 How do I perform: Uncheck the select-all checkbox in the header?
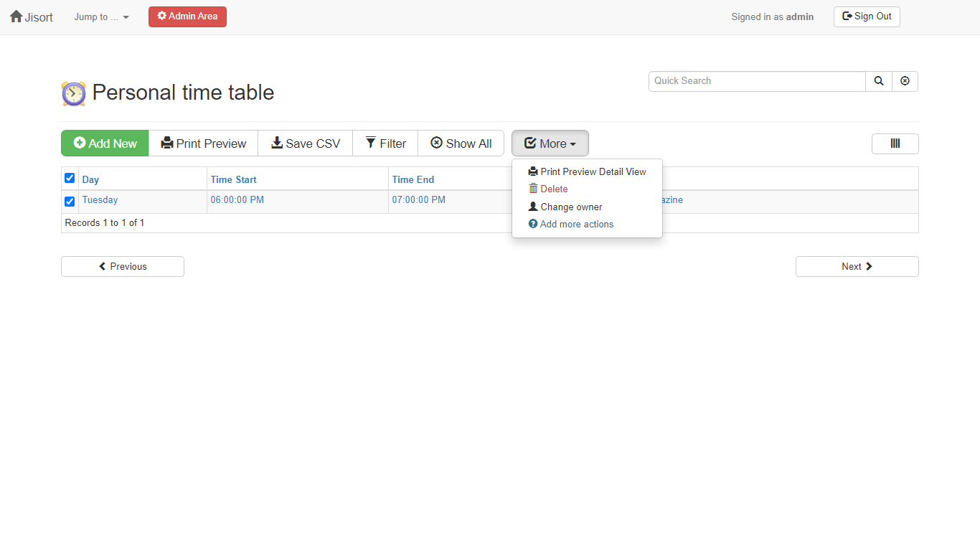point(69,178)
